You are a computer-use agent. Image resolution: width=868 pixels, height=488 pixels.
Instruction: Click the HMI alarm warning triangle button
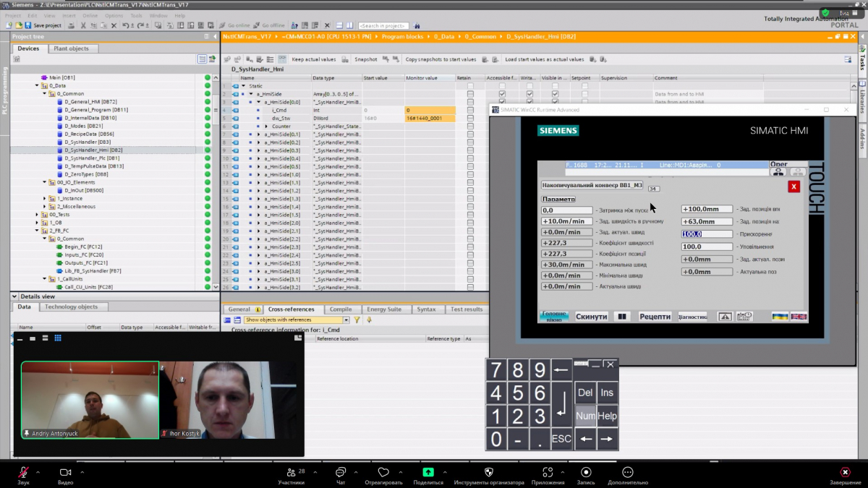[724, 317]
